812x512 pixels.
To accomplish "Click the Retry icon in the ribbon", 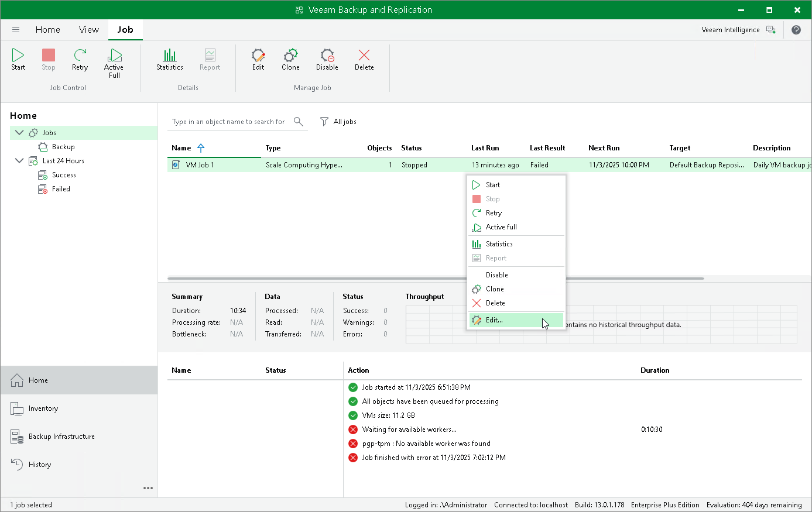I will (80, 60).
